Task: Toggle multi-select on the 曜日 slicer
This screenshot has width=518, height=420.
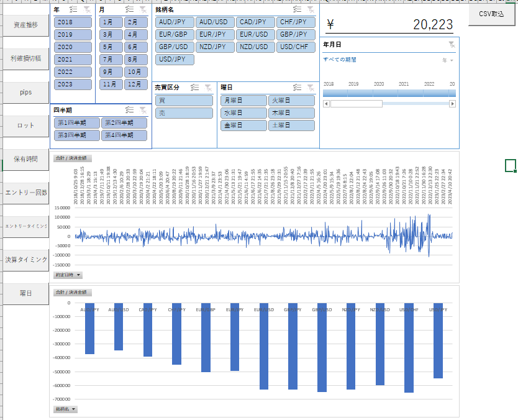Action: [298, 88]
